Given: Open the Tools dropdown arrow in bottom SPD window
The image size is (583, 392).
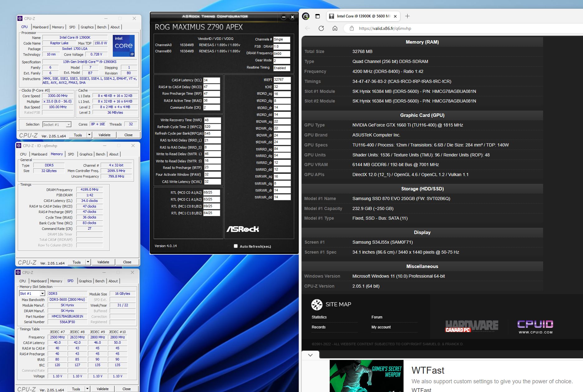Looking at the screenshot, I should 87,389.
